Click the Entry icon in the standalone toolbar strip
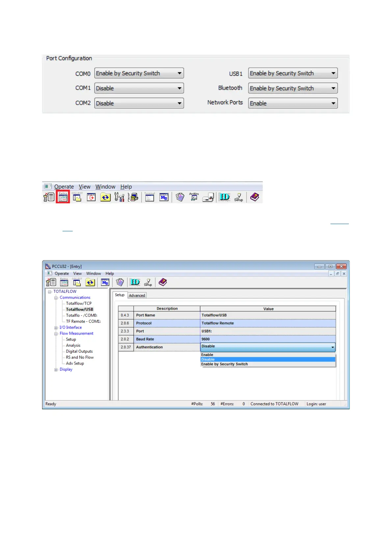The image size is (392, 554). [63, 197]
